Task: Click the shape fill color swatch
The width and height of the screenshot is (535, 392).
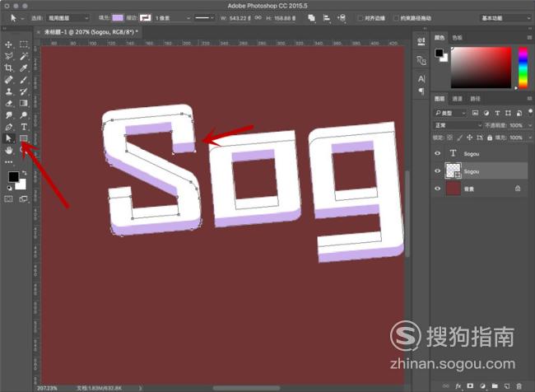Action: (x=118, y=18)
